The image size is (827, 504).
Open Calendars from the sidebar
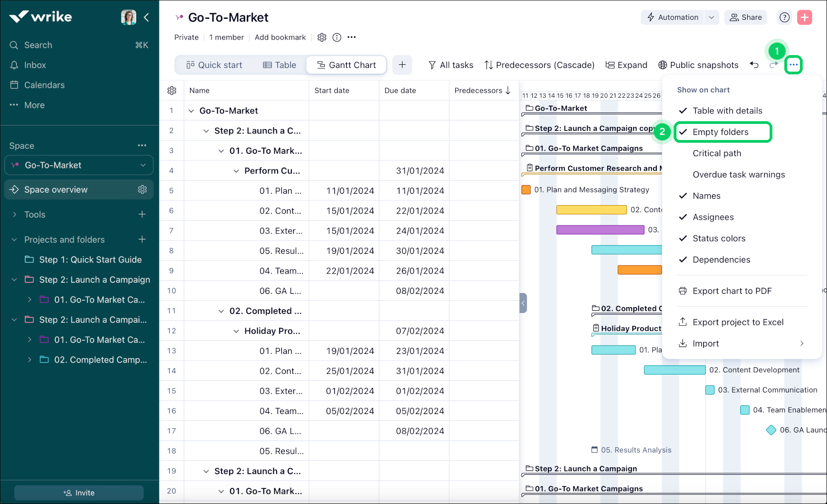44,84
